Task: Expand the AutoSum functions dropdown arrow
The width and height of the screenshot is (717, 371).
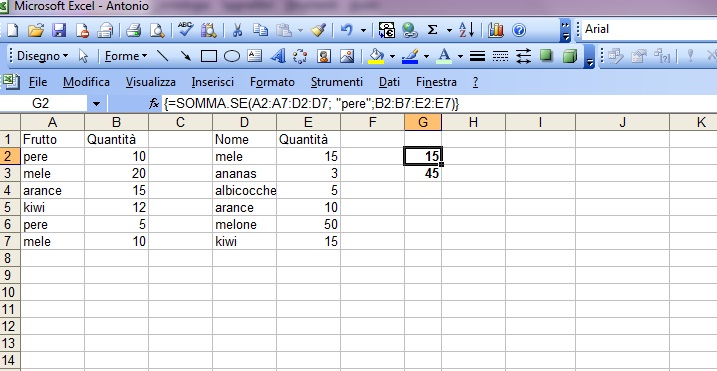Action: click(449, 31)
